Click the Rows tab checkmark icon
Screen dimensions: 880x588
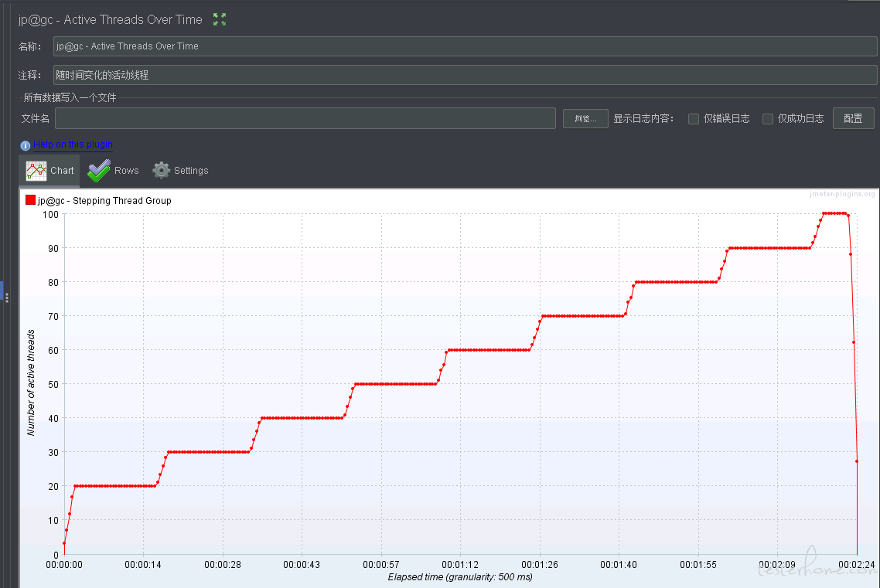coord(99,171)
